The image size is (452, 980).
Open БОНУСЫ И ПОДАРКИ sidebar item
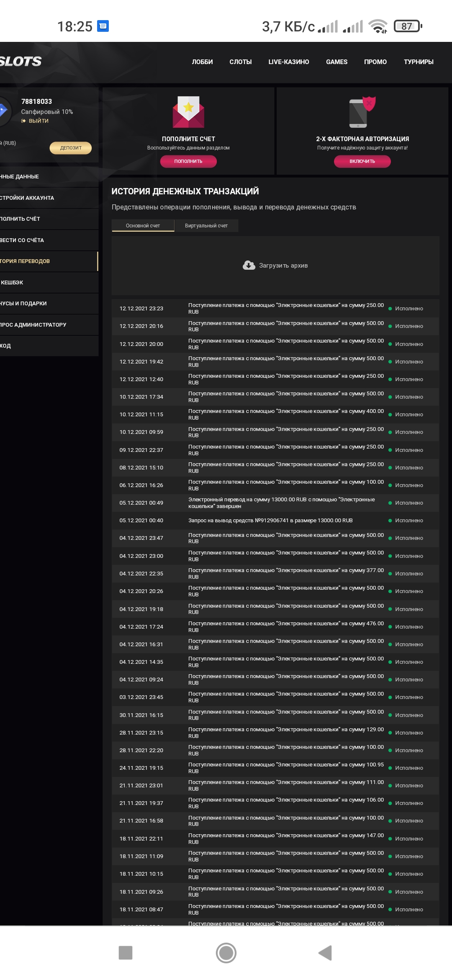(x=49, y=304)
